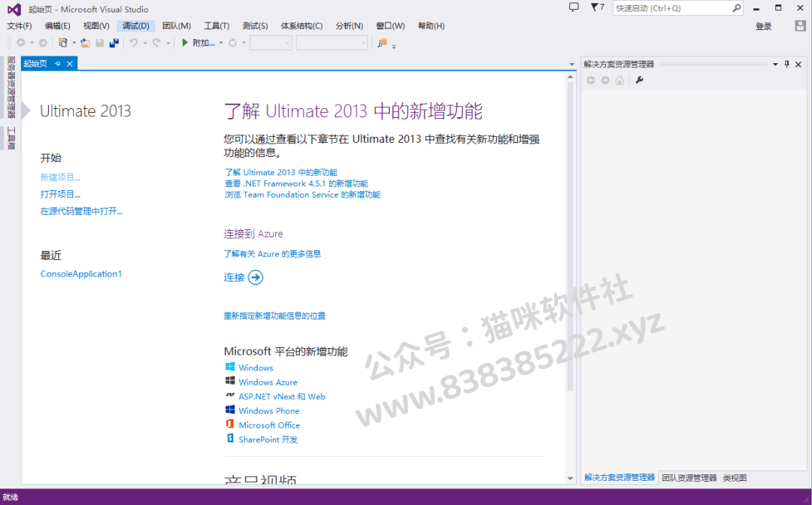This screenshot has width=812, height=505.
Task: Click the green Start/Attach play icon
Action: click(185, 43)
